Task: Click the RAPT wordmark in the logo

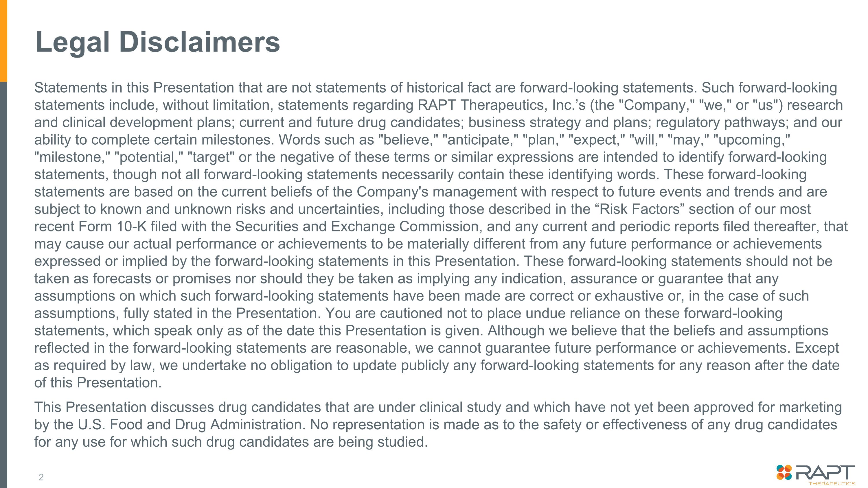Action: point(825,472)
